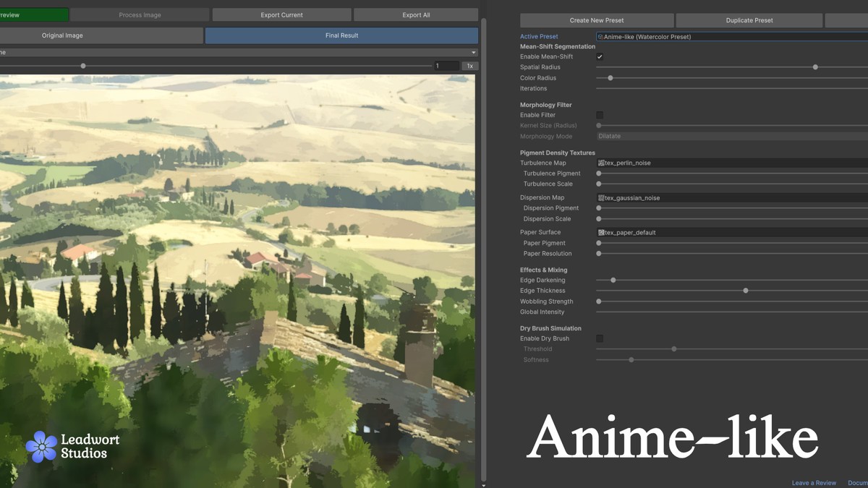Click the texture icon beside tex_gaussian_noise
The width and height of the screenshot is (868, 488).
tap(601, 198)
